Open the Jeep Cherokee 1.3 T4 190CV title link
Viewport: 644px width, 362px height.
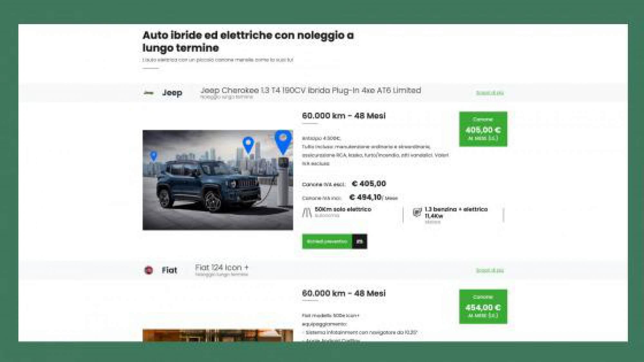pyautogui.click(x=311, y=90)
